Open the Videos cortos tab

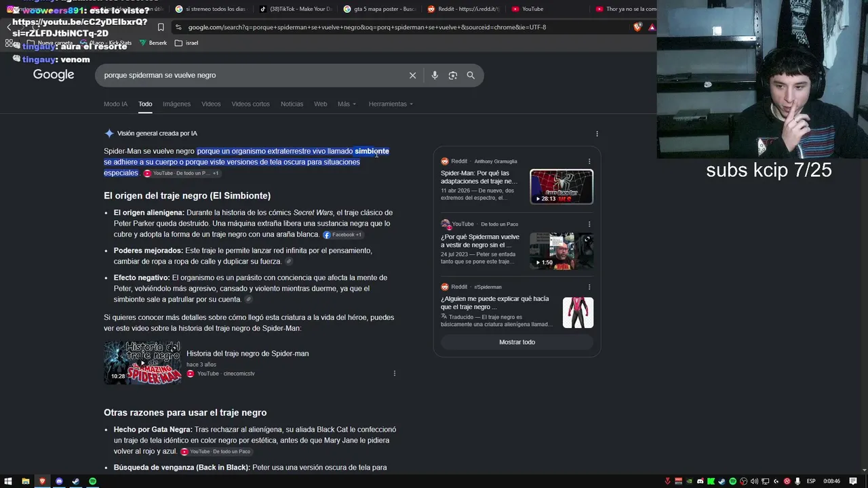(x=250, y=104)
